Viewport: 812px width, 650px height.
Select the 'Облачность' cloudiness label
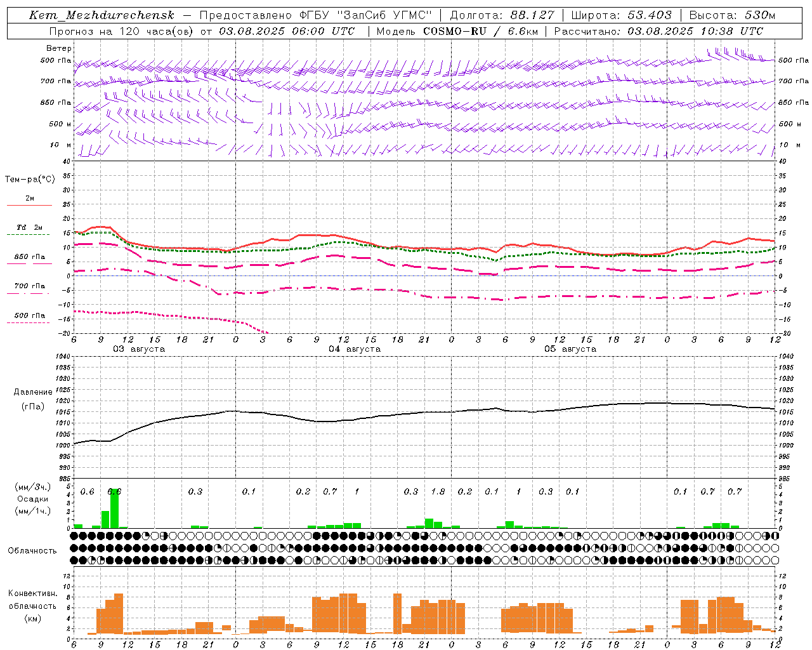(x=32, y=551)
